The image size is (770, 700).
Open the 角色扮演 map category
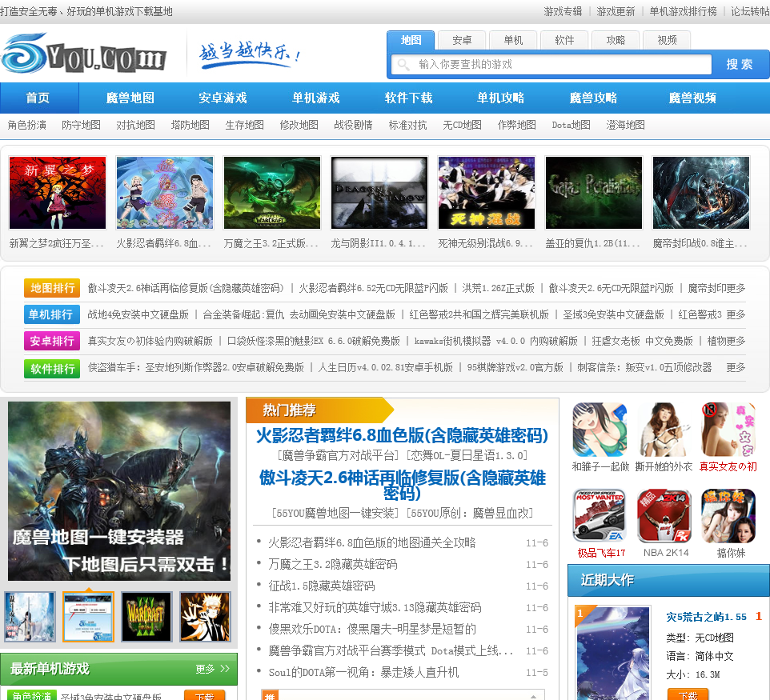click(x=27, y=125)
